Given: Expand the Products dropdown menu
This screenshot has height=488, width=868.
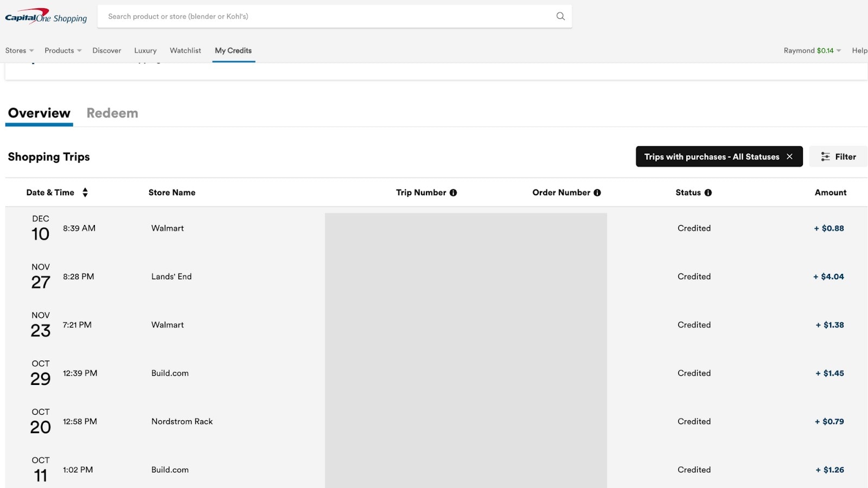Looking at the screenshot, I should pyautogui.click(x=63, y=50).
